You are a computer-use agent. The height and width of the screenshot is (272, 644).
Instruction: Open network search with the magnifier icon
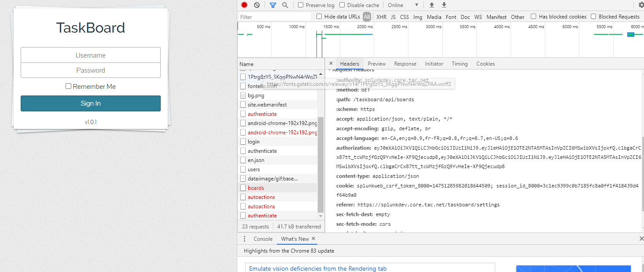tap(284, 5)
